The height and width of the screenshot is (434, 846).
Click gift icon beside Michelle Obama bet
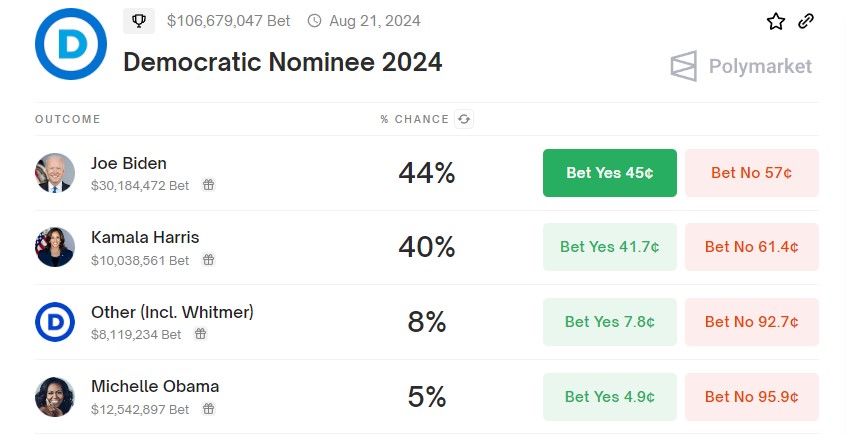click(x=208, y=409)
